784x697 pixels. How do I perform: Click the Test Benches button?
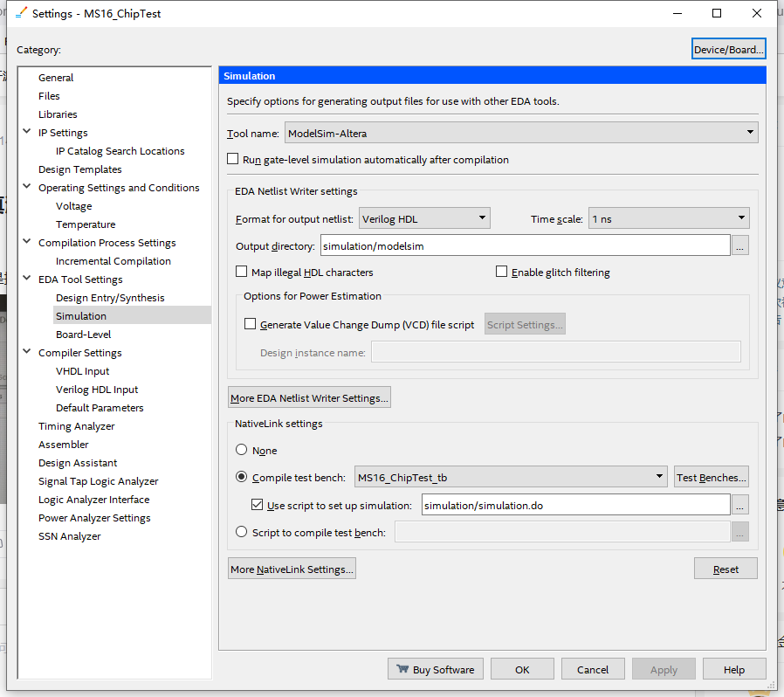pyautogui.click(x=712, y=477)
